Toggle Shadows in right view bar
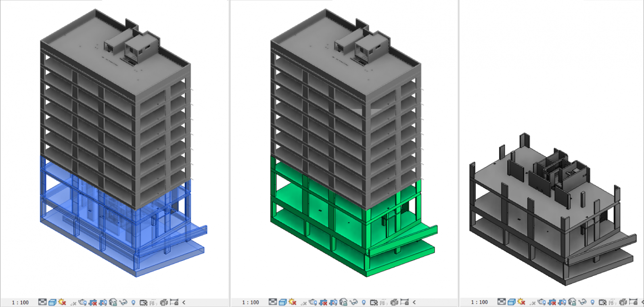 (x=533, y=303)
